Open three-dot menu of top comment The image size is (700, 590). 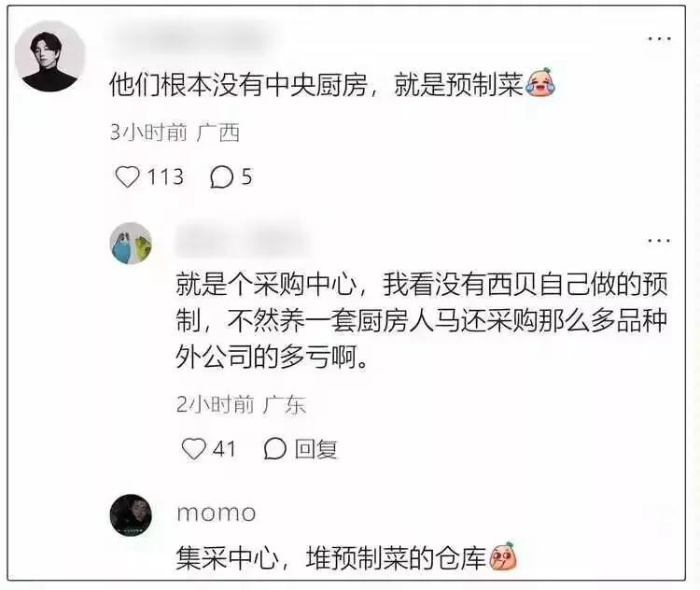click(659, 39)
